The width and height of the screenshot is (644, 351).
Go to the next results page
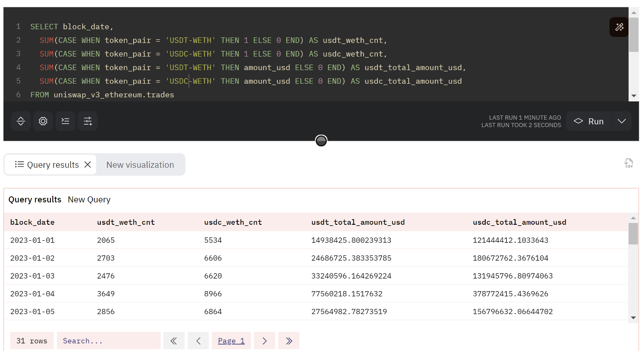point(264,341)
